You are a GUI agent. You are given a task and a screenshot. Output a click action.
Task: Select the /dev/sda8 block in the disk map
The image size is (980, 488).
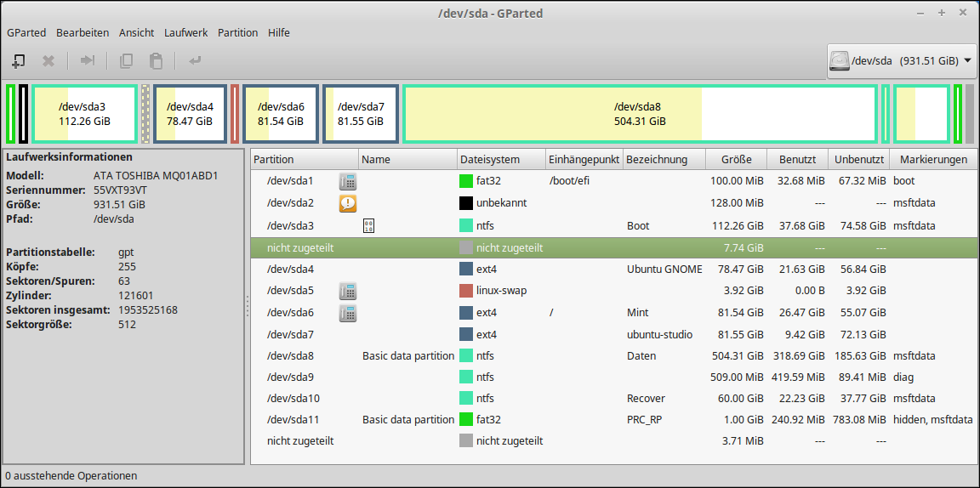[639, 114]
